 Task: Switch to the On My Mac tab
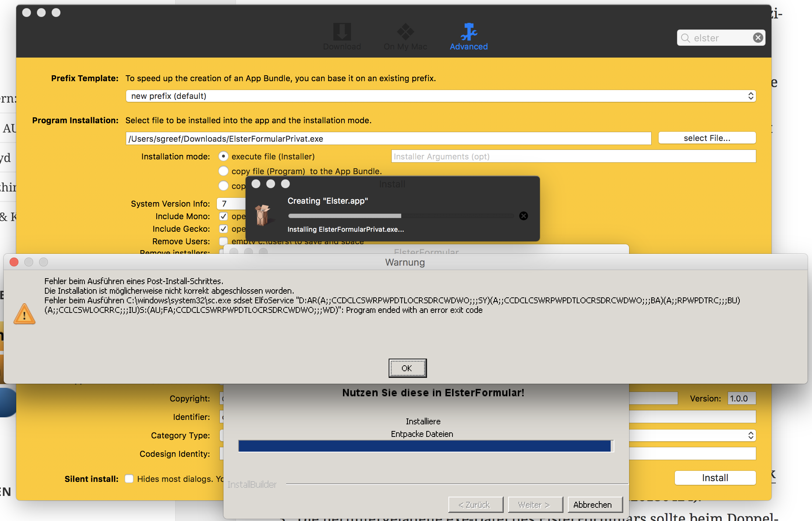coord(405,37)
